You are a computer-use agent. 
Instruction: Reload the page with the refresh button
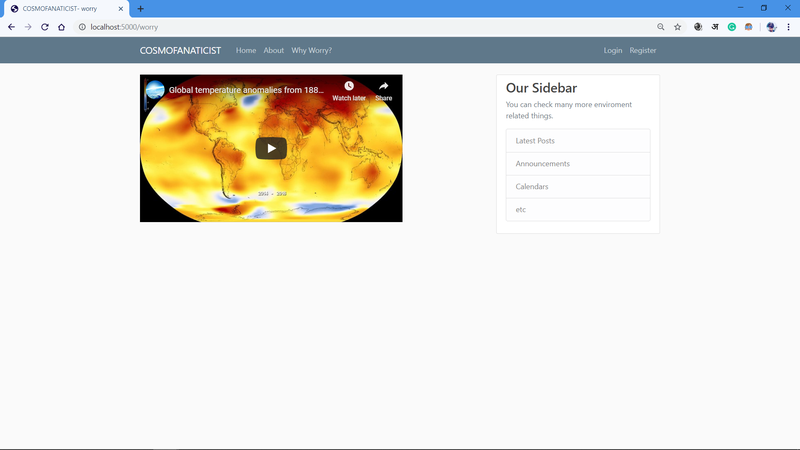point(44,27)
